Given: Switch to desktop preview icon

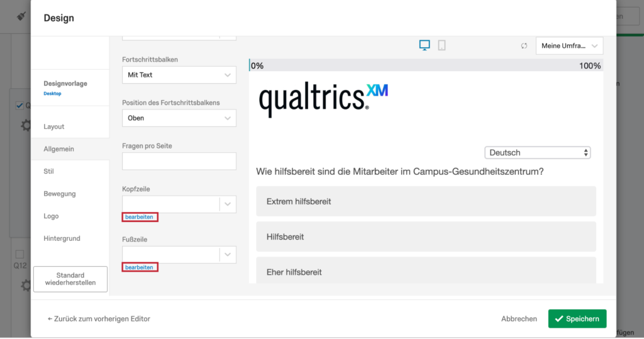Looking at the screenshot, I should [425, 45].
